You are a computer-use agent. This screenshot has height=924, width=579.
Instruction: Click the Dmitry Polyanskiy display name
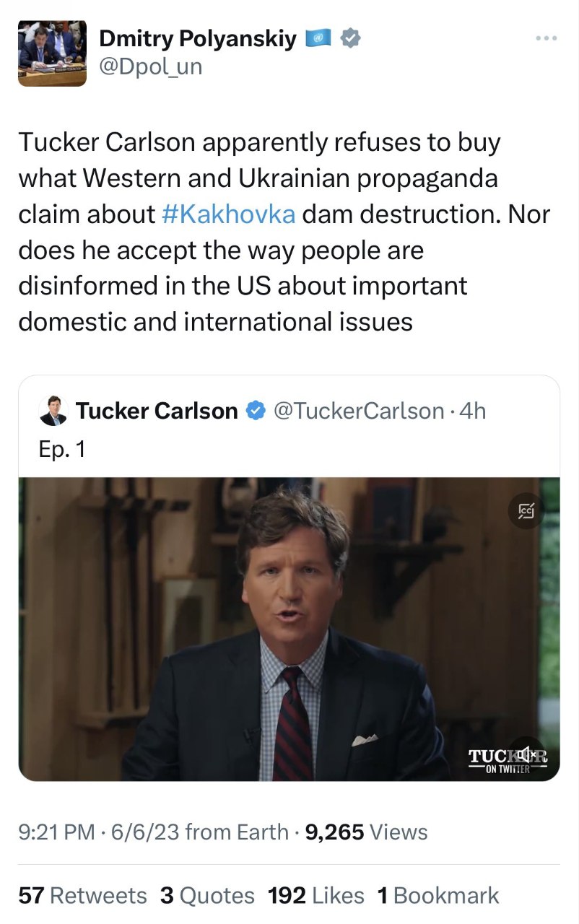point(198,39)
